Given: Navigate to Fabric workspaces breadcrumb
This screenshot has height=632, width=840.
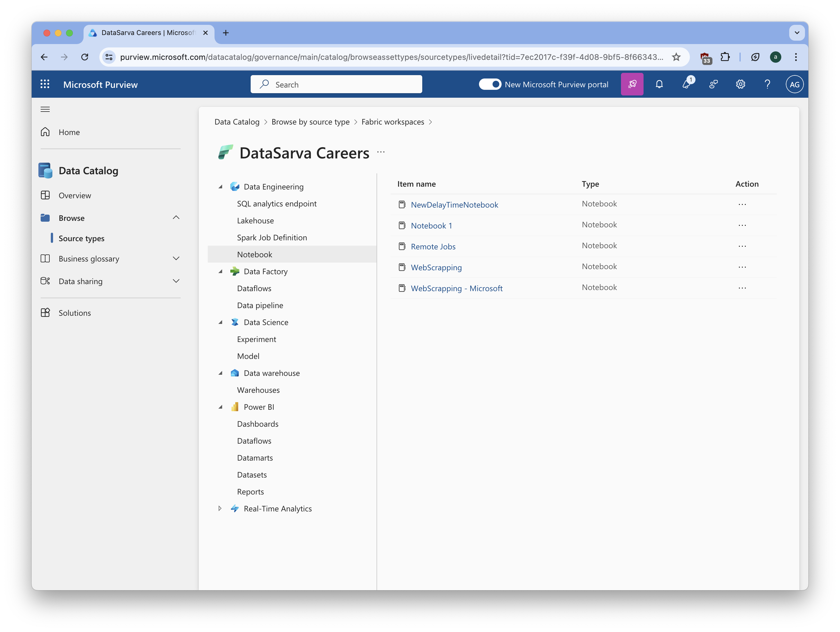Looking at the screenshot, I should click(393, 122).
